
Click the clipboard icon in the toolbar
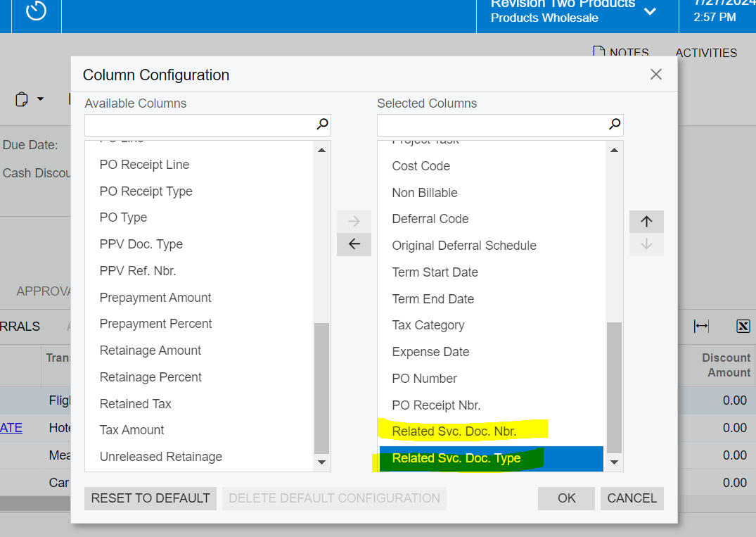pos(22,99)
